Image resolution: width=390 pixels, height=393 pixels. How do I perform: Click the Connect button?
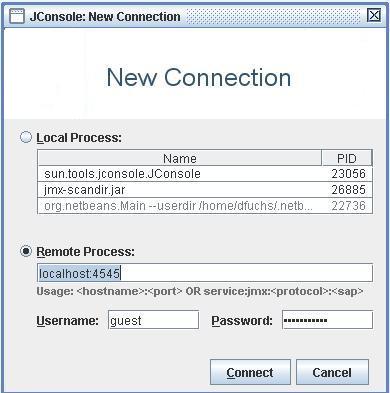pyautogui.click(x=250, y=372)
